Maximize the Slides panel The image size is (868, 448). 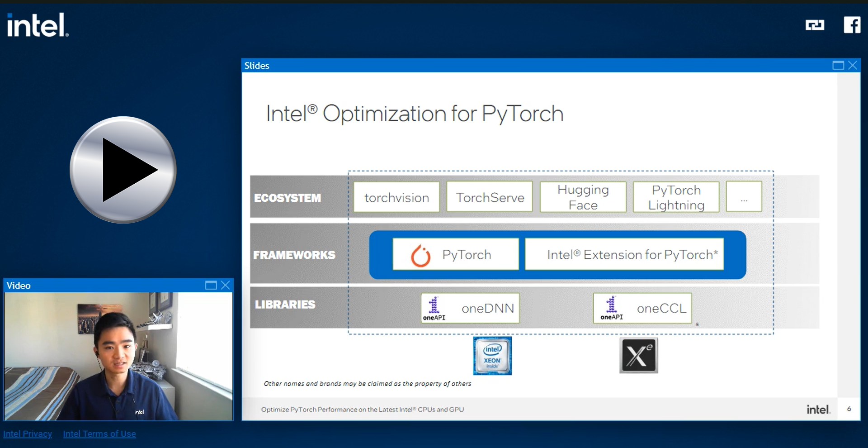coord(838,65)
